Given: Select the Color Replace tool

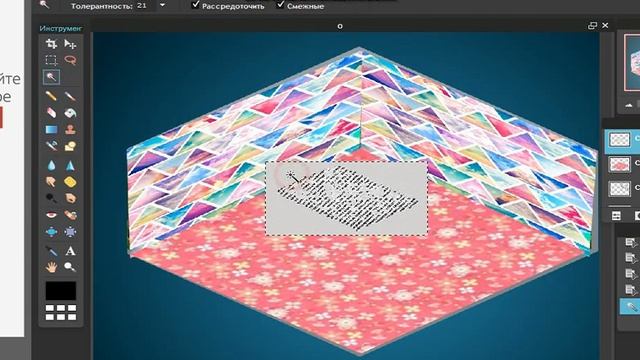Looking at the screenshot, I should [x=51, y=146].
